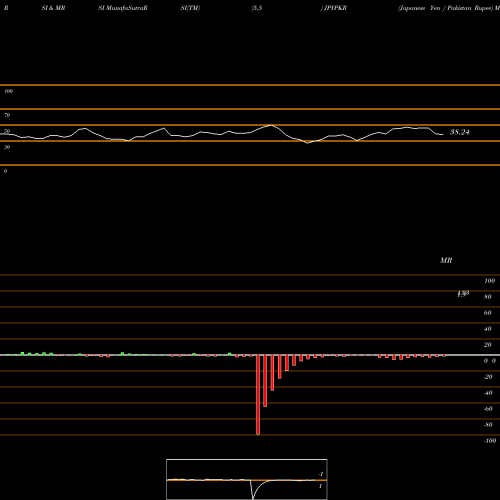Click the MR axis label -80

tap(488, 425)
